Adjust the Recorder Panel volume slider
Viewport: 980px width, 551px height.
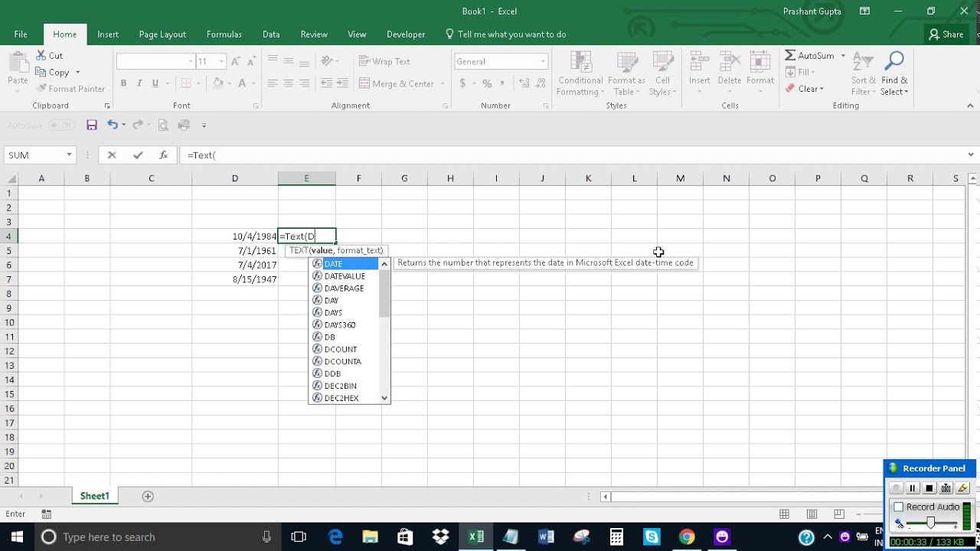click(930, 523)
